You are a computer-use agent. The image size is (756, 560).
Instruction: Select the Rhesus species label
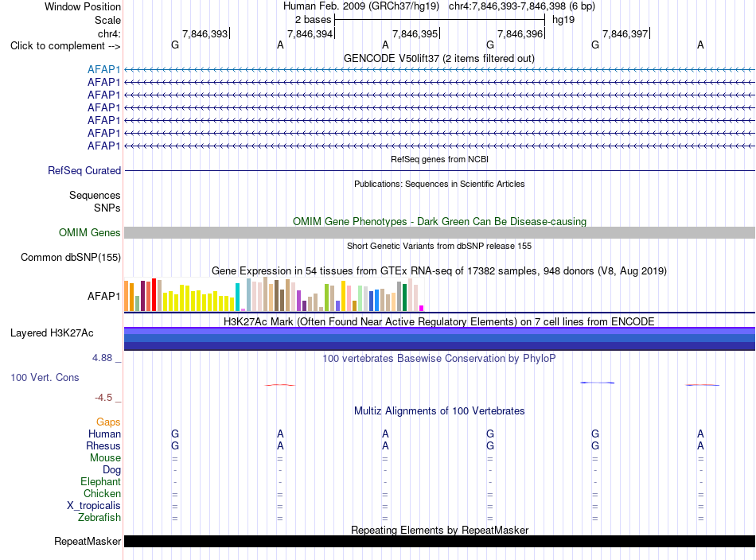(103, 445)
